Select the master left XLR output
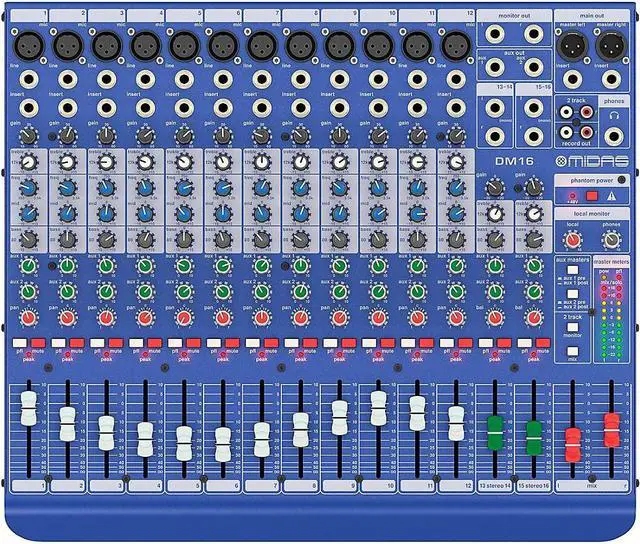The image size is (640, 544). [x=573, y=46]
